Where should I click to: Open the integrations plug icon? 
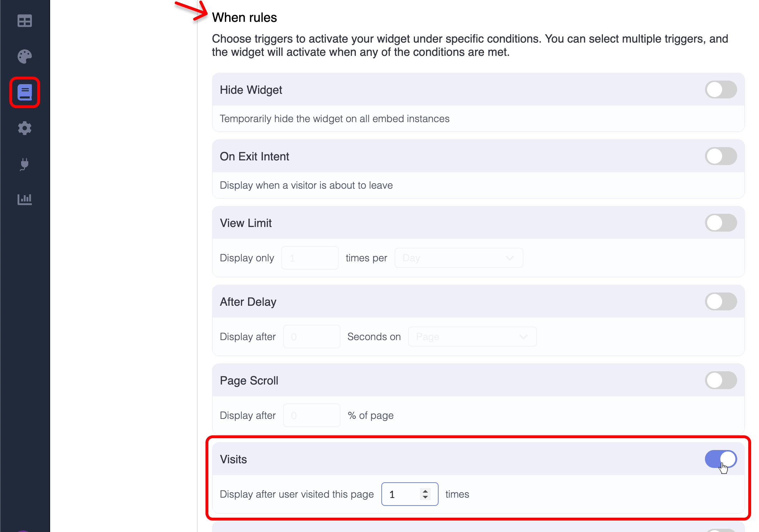point(25,164)
